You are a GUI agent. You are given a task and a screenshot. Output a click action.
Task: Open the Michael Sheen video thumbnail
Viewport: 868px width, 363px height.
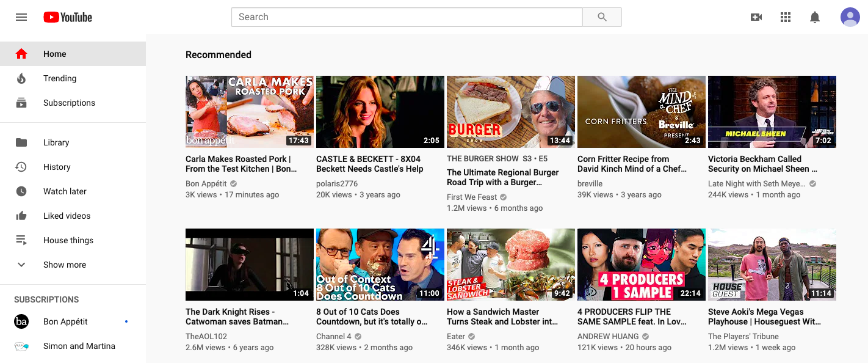tap(772, 112)
